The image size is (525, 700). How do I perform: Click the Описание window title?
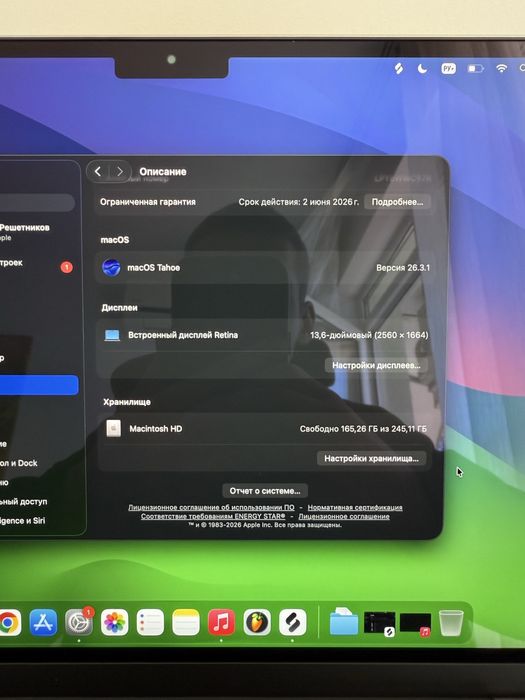tap(163, 172)
